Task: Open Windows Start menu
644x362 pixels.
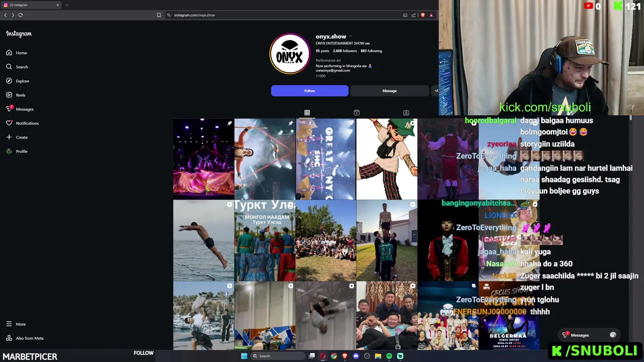Action: pyautogui.click(x=244, y=356)
